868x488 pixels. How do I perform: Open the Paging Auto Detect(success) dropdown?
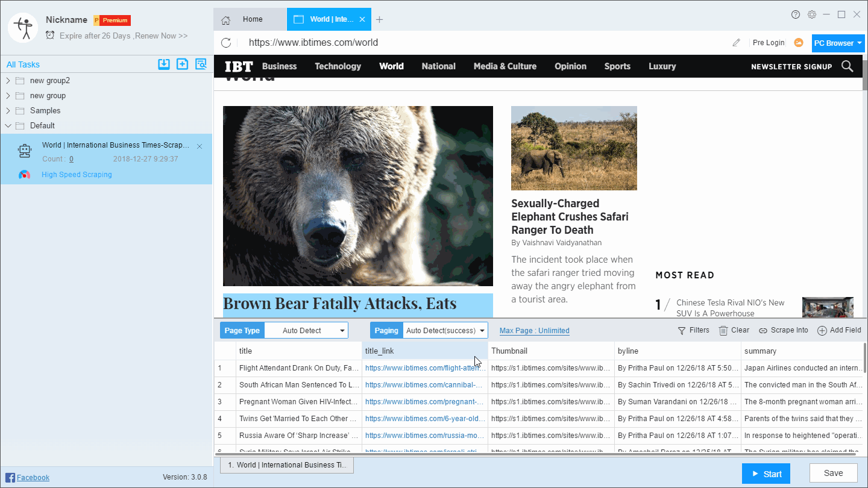click(445, 330)
